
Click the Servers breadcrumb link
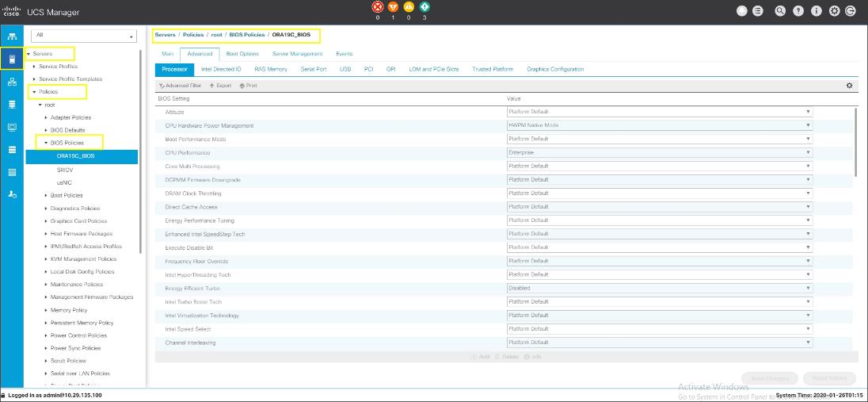pyautogui.click(x=165, y=34)
